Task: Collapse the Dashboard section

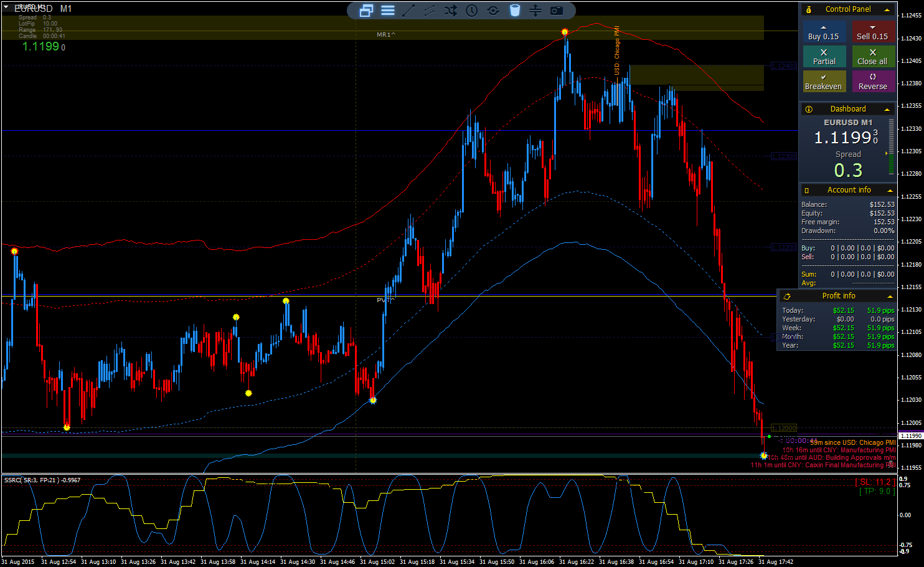Action: (x=887, y=109)
